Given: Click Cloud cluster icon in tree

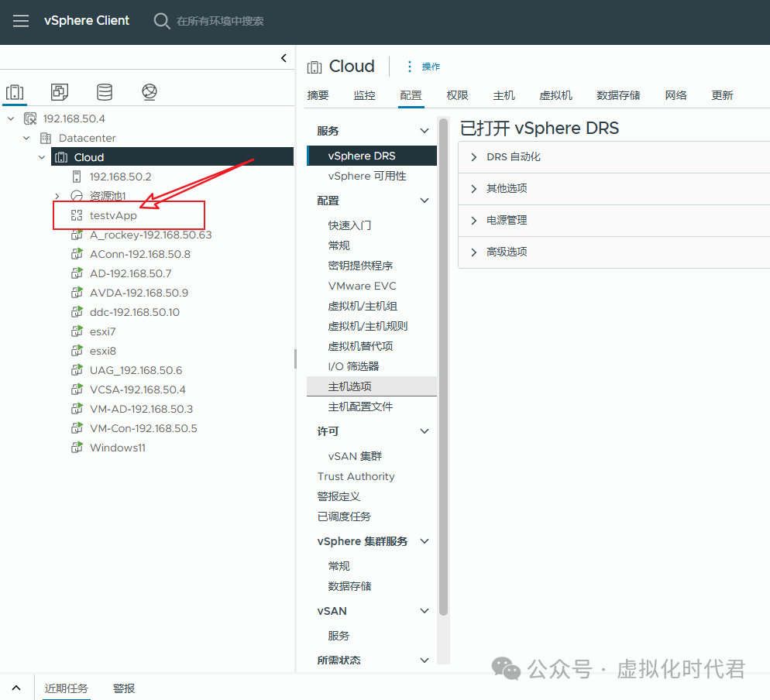Looking at the screenshot, I should 61,157.
